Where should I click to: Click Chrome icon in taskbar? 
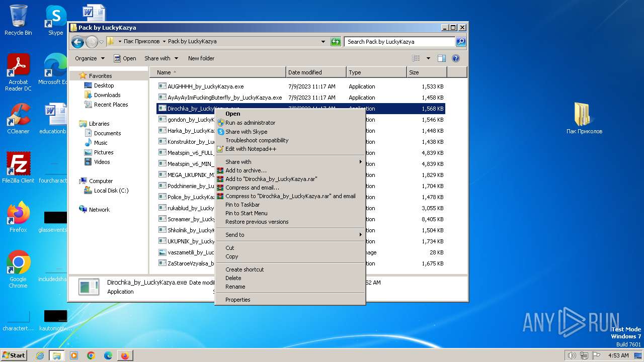(x=91, y=355)
